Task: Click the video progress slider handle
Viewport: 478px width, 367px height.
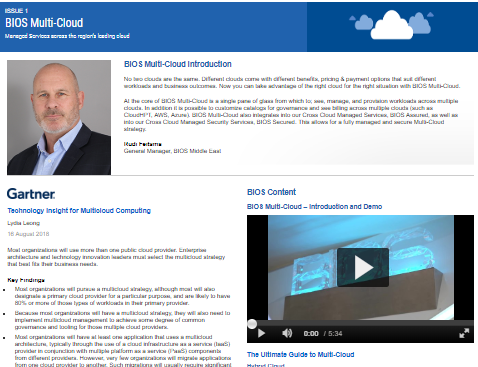Action: 252,324
